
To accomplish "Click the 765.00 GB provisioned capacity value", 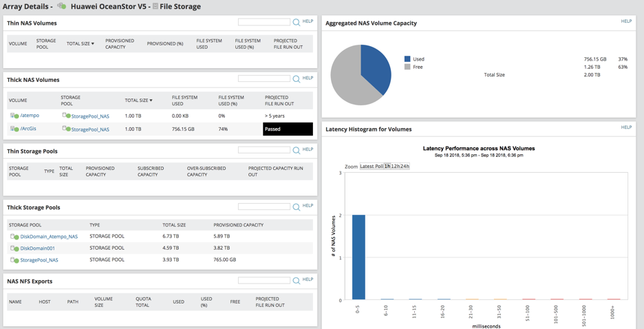I will pyautogui.click(x=225, y=260).
